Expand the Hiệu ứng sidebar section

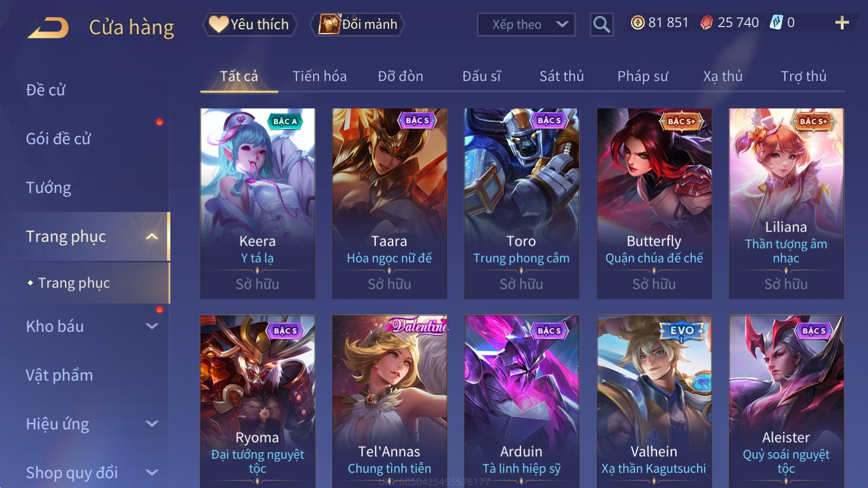point(152,424)
